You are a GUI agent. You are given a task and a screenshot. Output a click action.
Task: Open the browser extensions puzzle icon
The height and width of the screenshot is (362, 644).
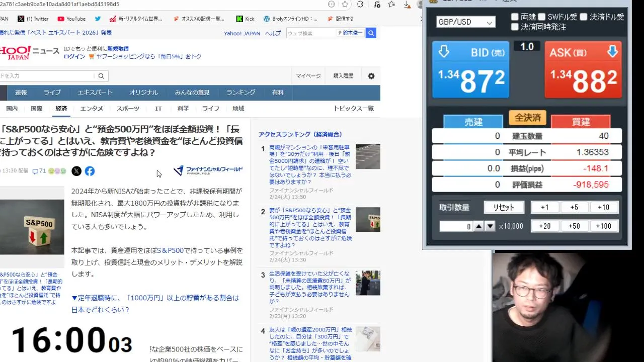pyautogui.click(x=360, y=4)
